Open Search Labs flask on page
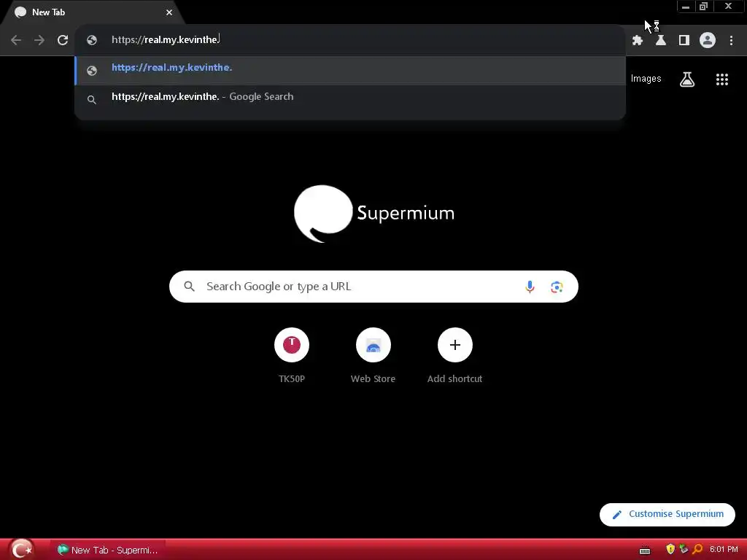 pos(687,79)
